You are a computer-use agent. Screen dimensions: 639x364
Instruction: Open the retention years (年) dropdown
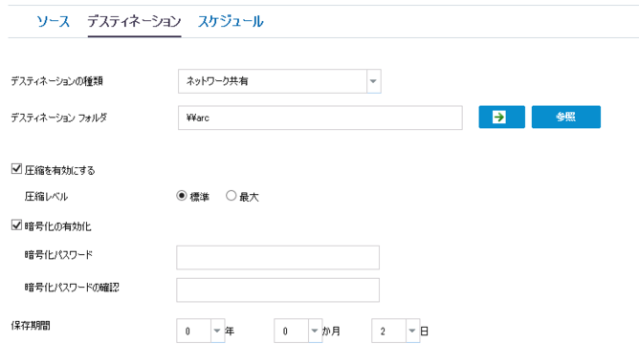[217, 331]
